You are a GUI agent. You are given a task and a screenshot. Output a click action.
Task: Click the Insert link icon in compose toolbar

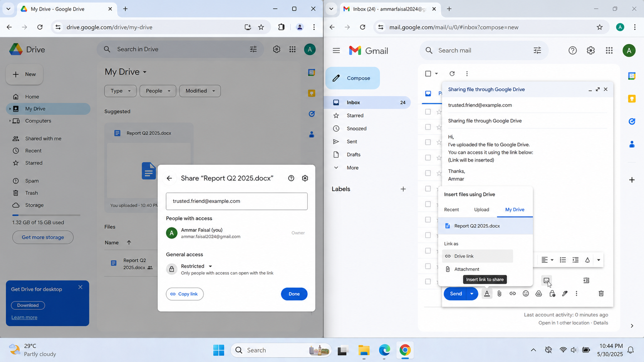pos(513,294)
